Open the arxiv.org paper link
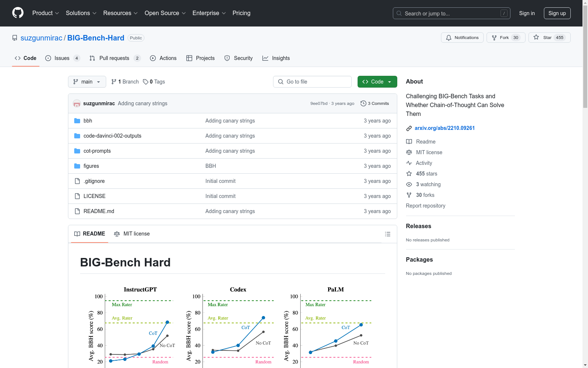The image size is (588, 368). coord(444,128)
